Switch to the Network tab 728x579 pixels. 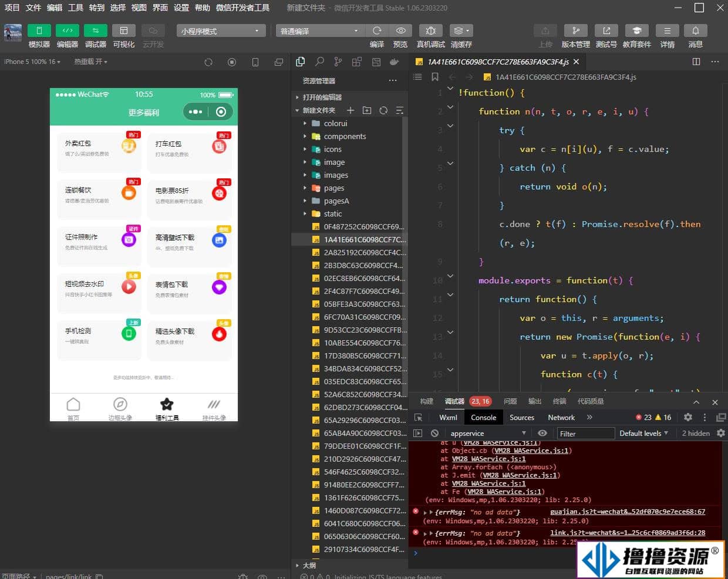click(x=561, y=418)
